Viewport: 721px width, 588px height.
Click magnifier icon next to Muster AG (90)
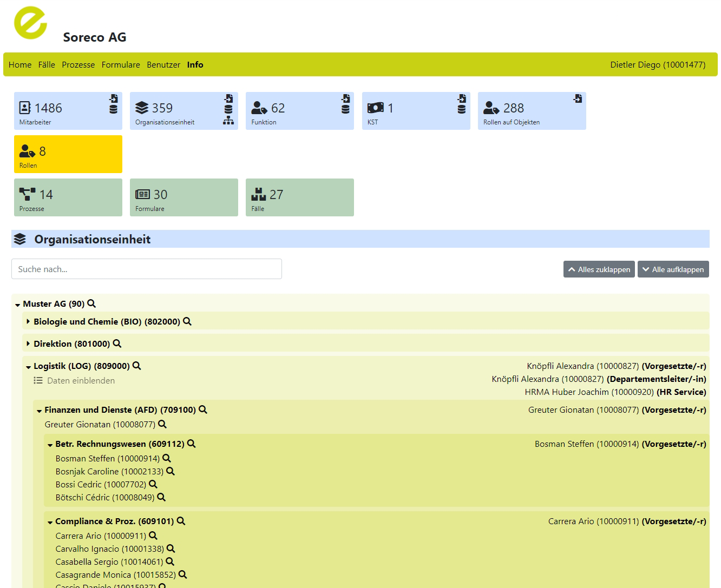pyautogui.click(x=92, y=303)
